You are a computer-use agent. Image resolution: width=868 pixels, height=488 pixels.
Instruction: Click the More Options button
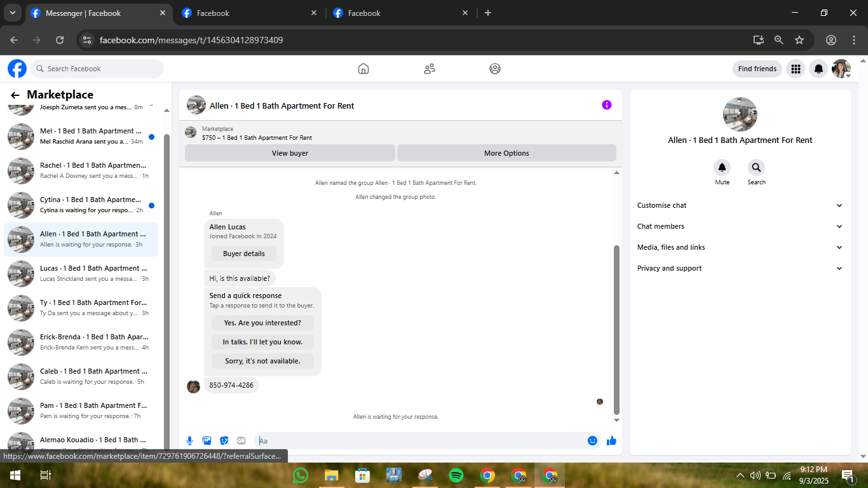(506, 153)
